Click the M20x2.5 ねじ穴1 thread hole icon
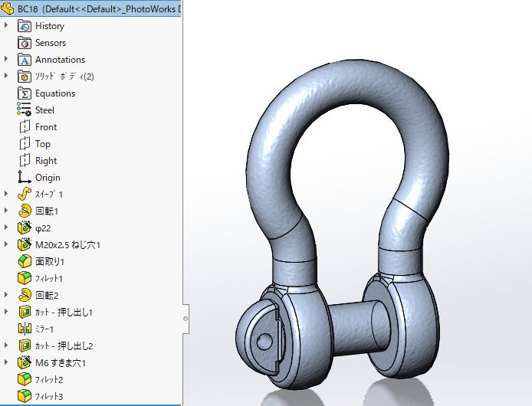This screenshot has width=532, height=406. pyautogui.click(x=25, y=244)
